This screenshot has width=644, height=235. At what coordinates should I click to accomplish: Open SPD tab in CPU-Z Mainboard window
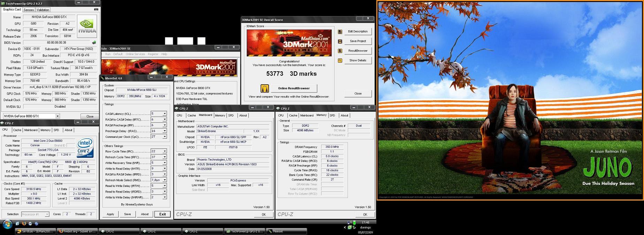(231, 116)
